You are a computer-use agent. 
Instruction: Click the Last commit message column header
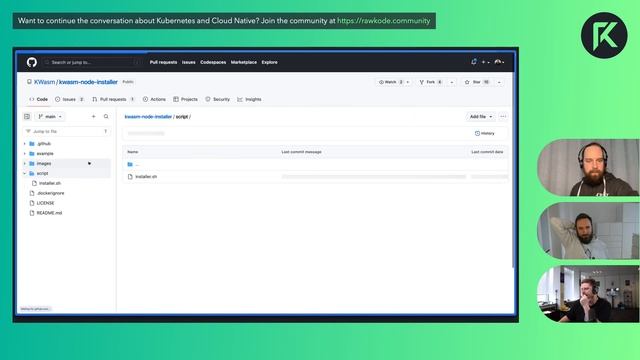[x=301, y=152]
